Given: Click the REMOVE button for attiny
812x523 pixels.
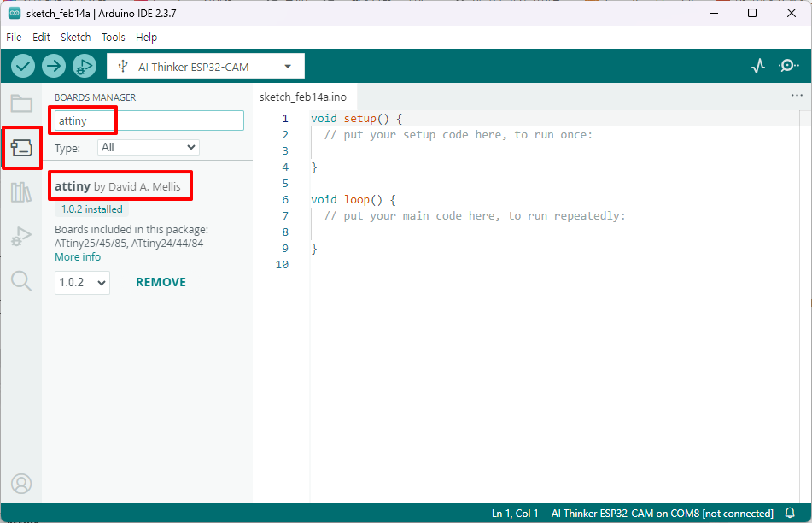Looking at the screenshot, I should pos(161,283).
